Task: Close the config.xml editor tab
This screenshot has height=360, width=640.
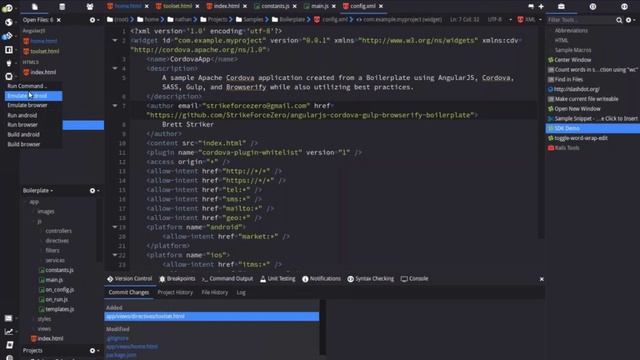Action: pos(381,7)
